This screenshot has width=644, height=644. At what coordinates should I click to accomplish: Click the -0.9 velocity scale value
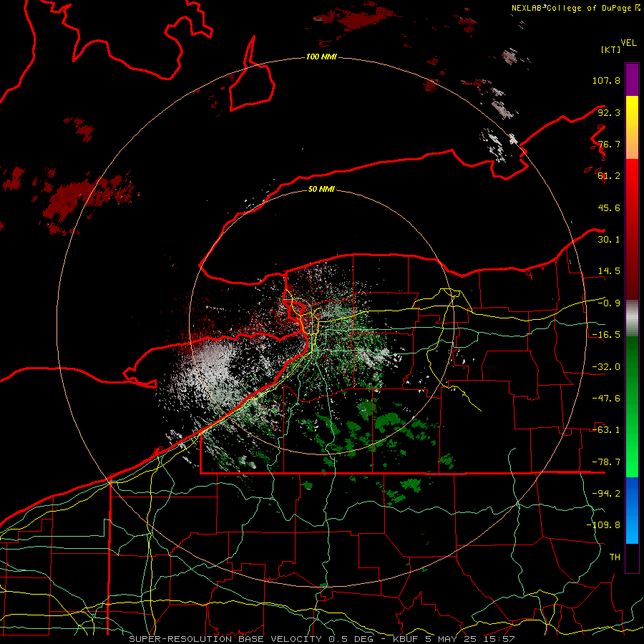pyautogui.click(x=609, y=303)
